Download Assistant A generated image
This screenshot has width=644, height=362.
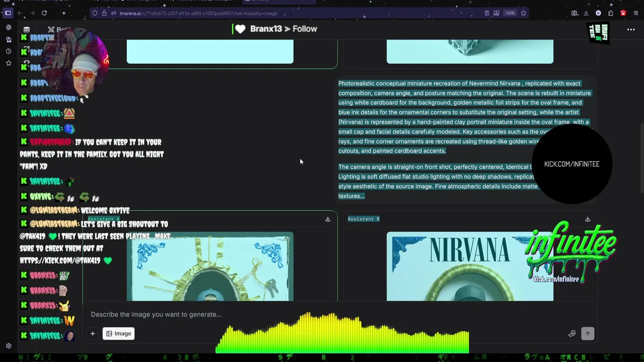tap(328, 219)
